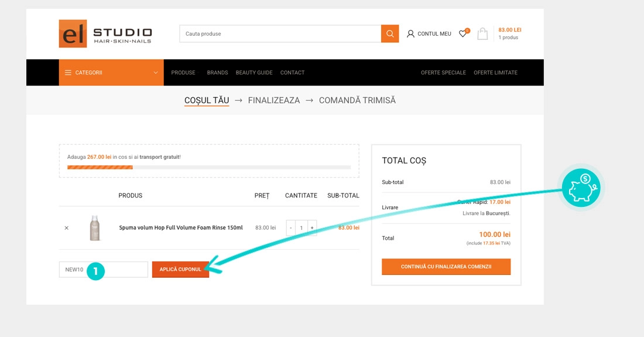Screen dimensions: 644x337
Task: Open the wishlist heart icon
Action: coord(463,34)
